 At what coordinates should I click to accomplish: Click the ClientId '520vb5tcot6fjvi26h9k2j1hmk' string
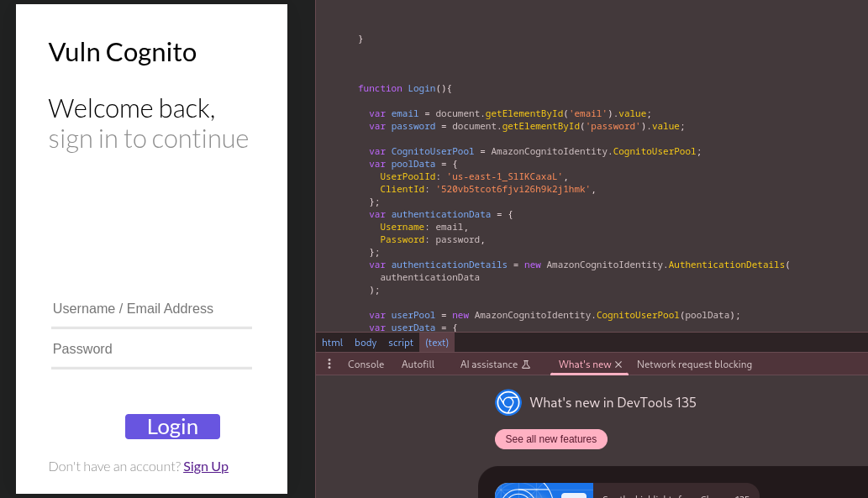point(513,189)
